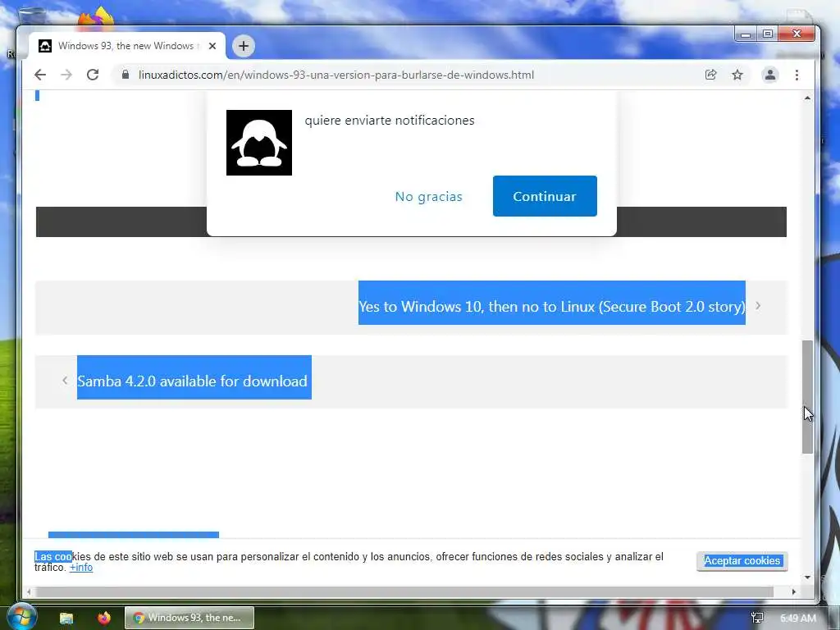The height and width of the screenshot is (630, 840).
Task: Open the Windows Start orb
Action: coord(21,617)
